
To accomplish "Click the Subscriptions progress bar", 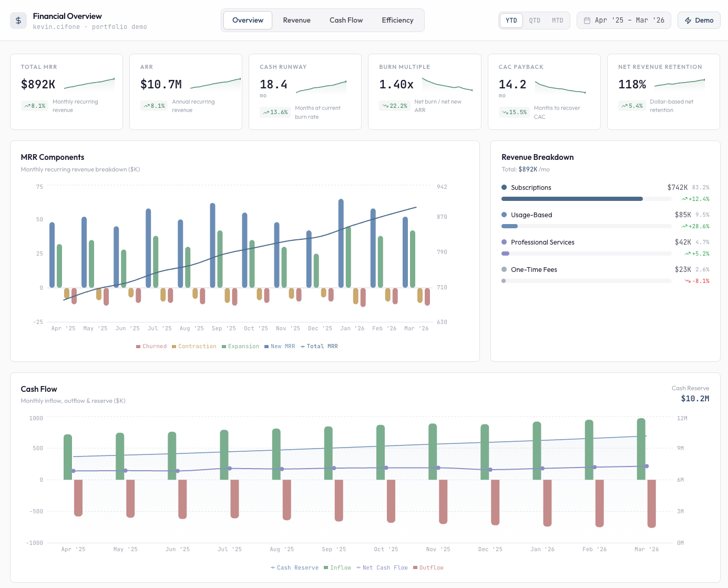I will pos(572,199).
